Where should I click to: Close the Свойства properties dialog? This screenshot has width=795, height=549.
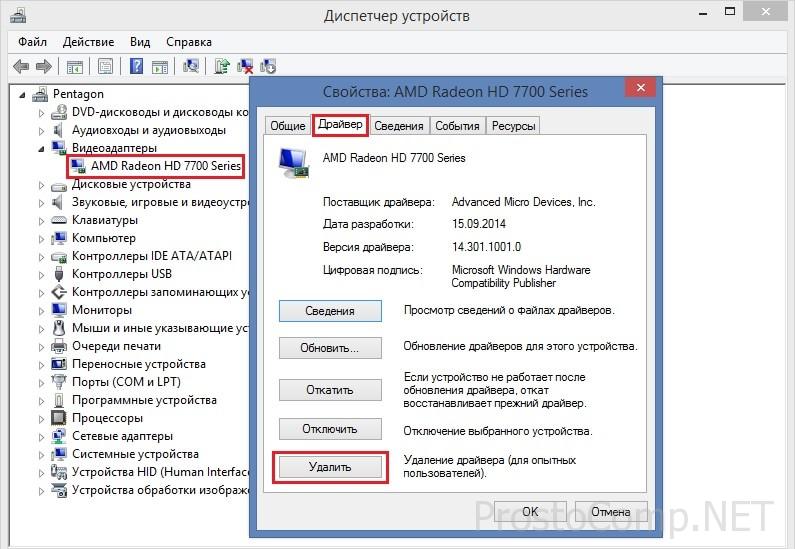point(640,88)
